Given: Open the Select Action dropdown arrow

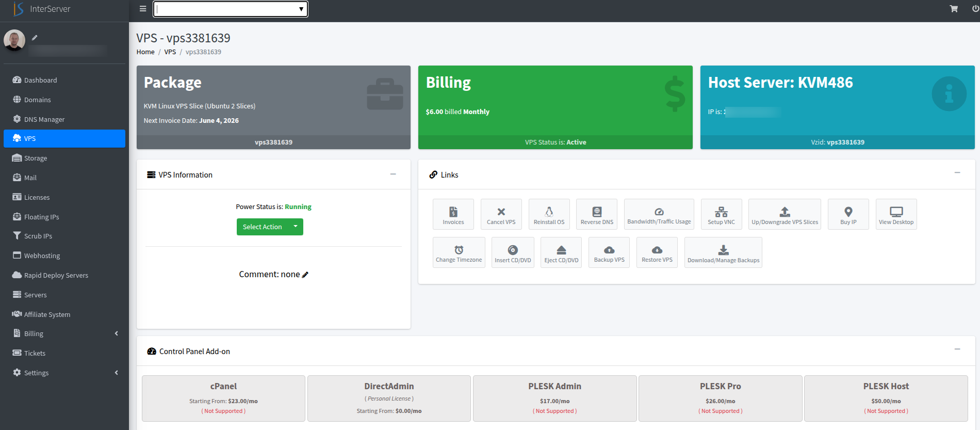Looking at the screenshot, I should pos(296,227).
